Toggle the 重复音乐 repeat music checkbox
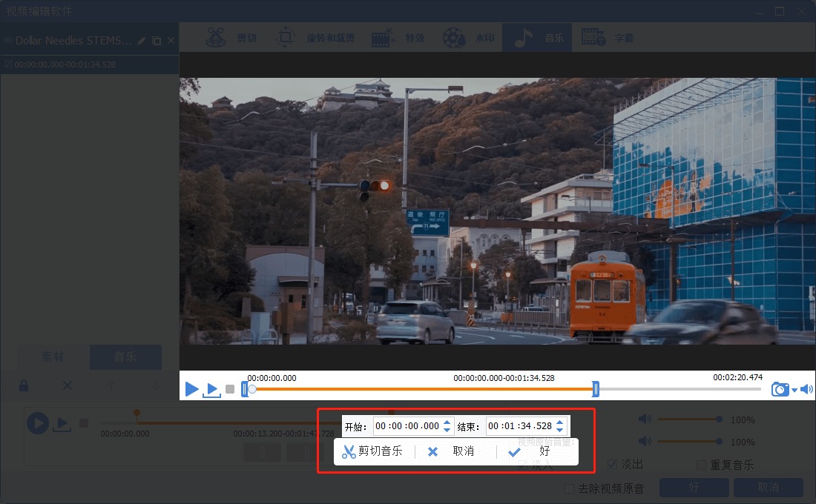 pyautogui.click(x=702, y=465)
